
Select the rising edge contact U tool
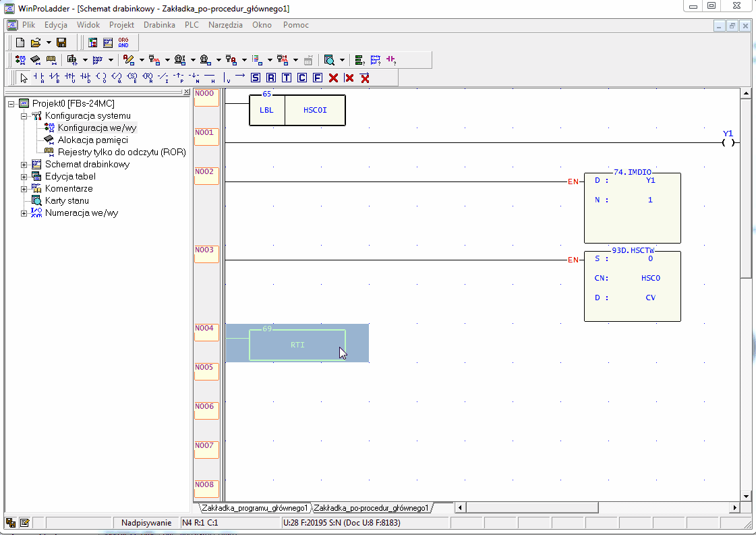(x=70, y=78)
